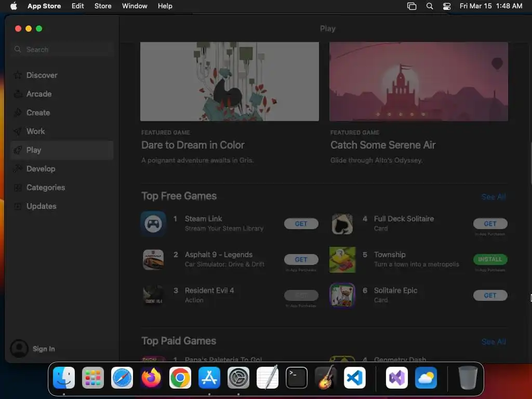Launch Google Chrome from the Dock

[180, 378]
